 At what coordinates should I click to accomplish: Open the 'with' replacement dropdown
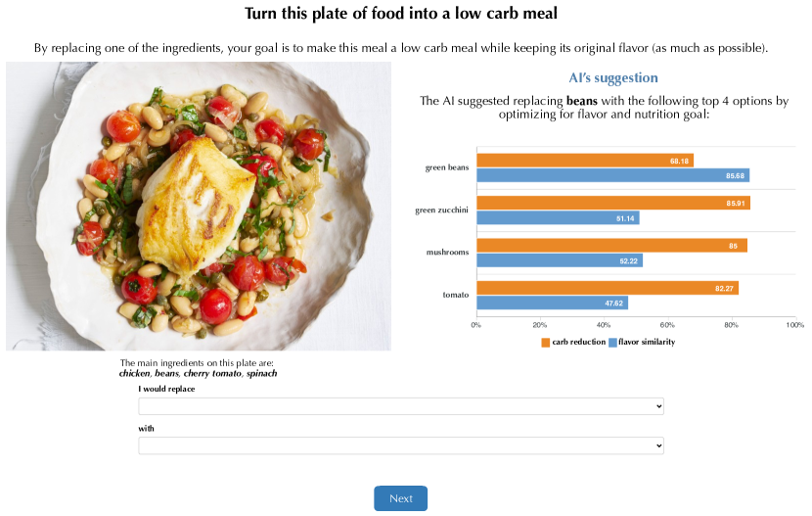(401, 446)
